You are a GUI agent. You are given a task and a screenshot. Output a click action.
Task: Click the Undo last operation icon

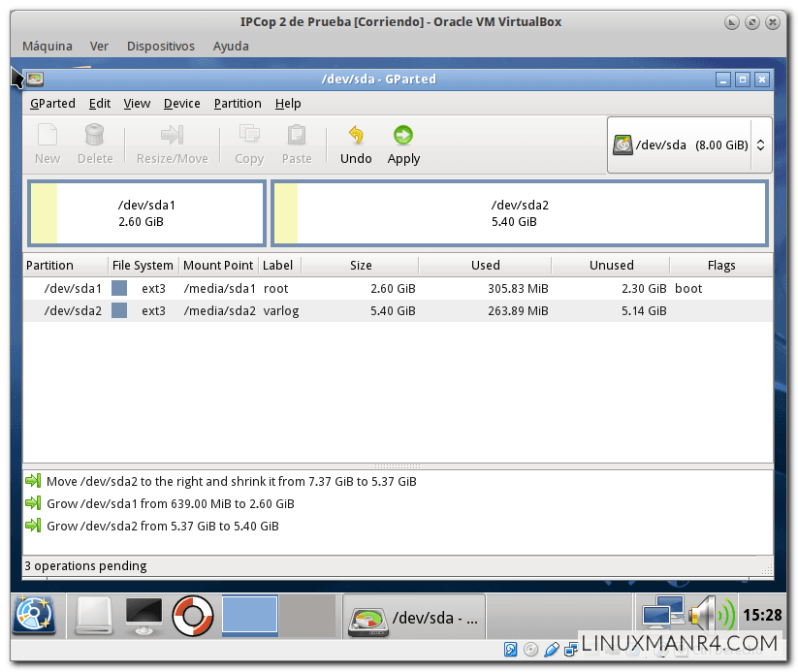356,137
